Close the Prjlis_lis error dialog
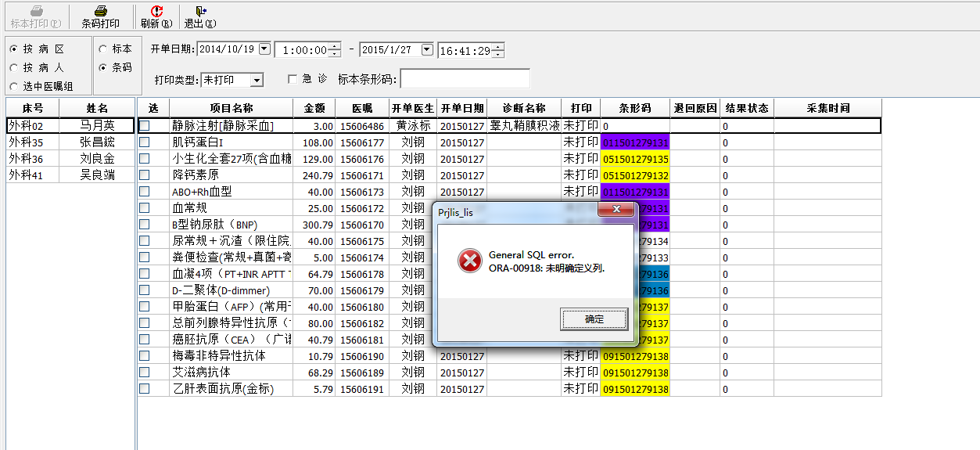 (616, 210)
